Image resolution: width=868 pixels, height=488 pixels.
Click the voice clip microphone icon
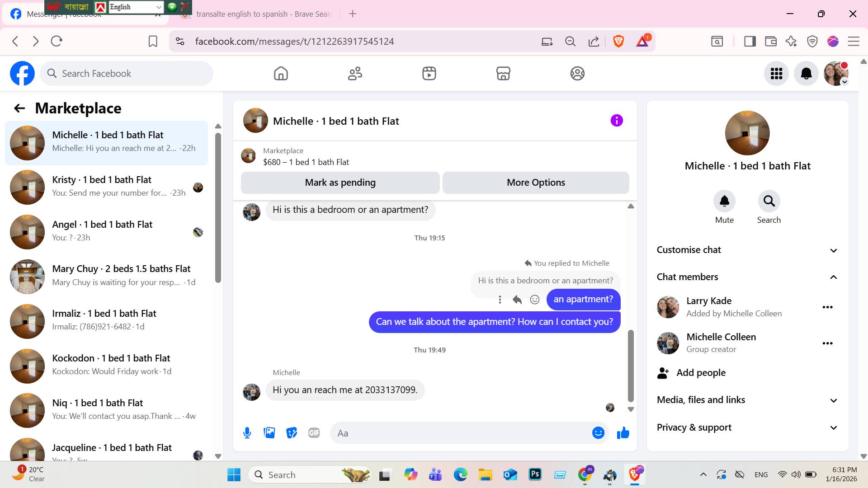tap(247, 433)
